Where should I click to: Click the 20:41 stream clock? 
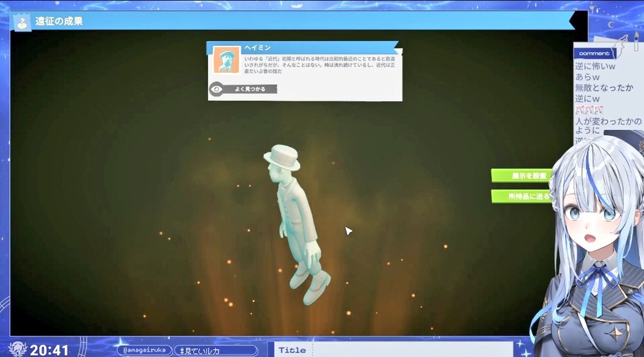[x=49, y=350]
